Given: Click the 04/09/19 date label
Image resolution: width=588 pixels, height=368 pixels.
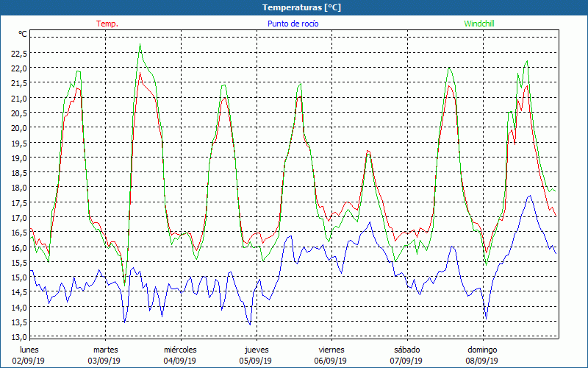Looking at the screenshot, I should point(179,361).
